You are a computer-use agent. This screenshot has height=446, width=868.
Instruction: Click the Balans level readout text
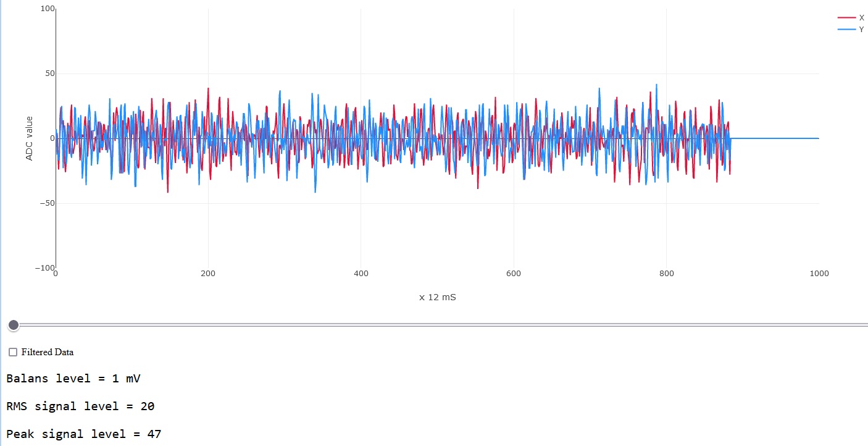coord(73,378)
